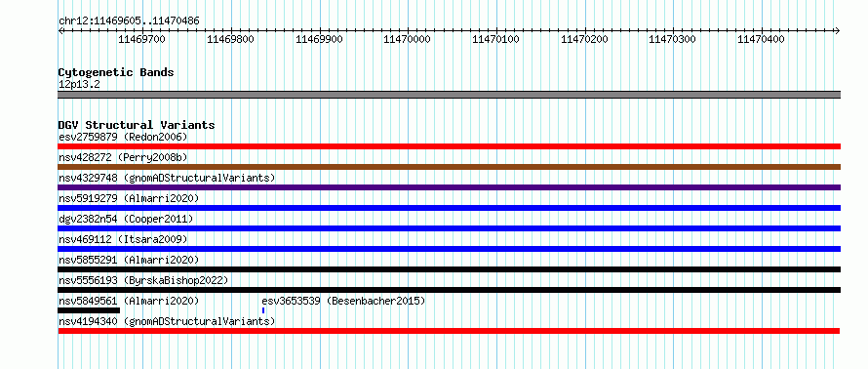868x369 pixels.
Task: Click ruler position 11470100
Action: pos(496,39)
